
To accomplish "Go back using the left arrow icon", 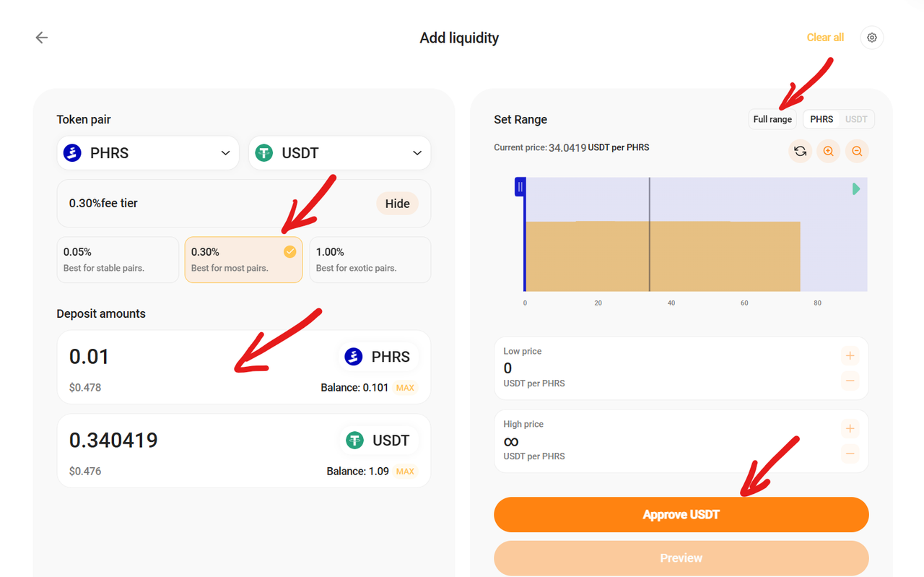I will pyautogui.click(x=42, y=38).
